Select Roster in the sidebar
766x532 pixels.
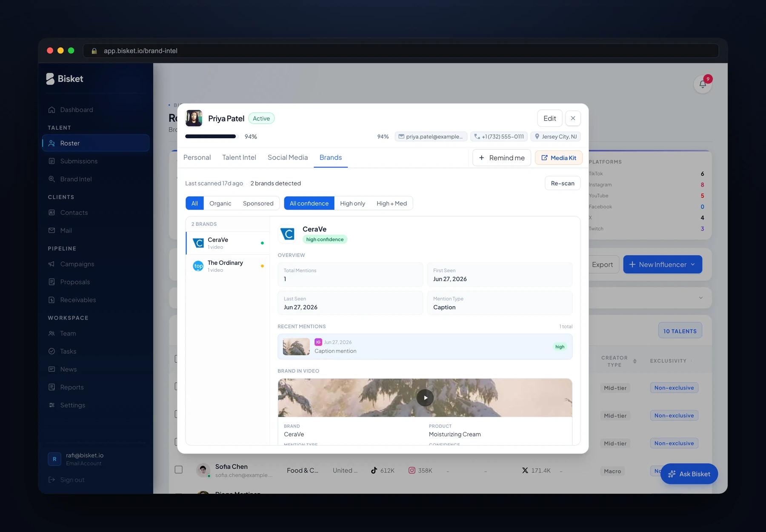[x=95, y=143]
